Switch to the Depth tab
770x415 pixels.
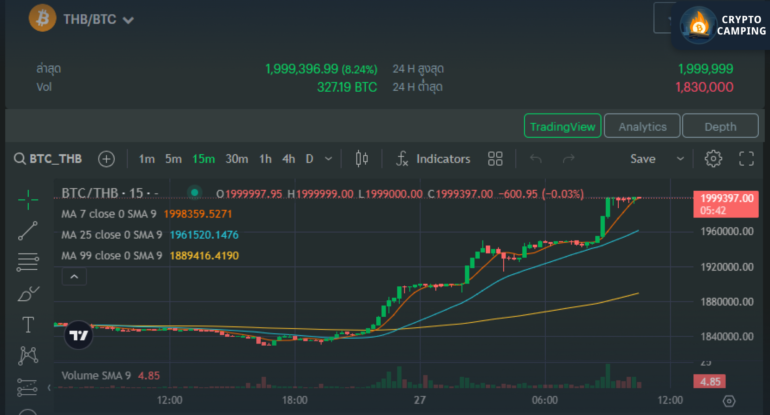[720, 127]
